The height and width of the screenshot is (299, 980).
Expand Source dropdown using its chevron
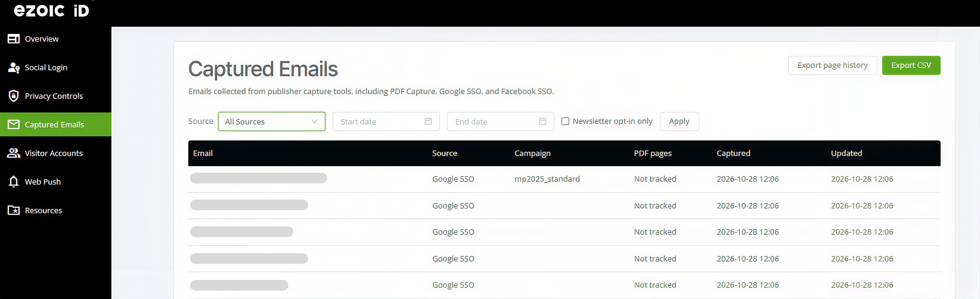(x=315, y=122)
